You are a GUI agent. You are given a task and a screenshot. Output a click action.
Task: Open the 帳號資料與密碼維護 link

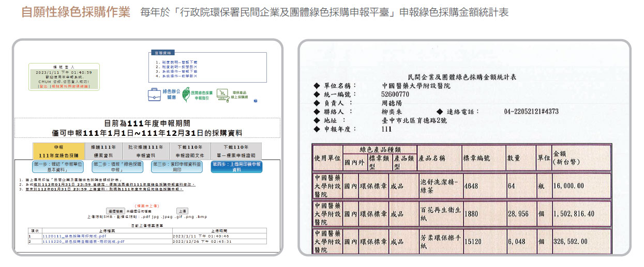69,86
